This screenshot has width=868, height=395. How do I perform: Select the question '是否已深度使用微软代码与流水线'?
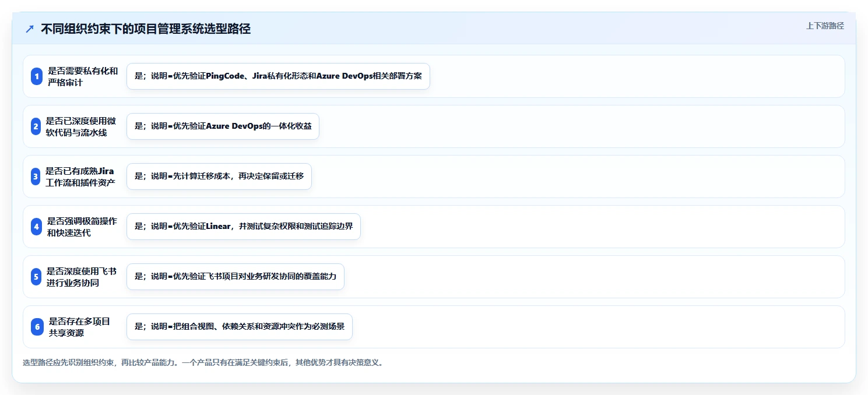tap(80, 126)
